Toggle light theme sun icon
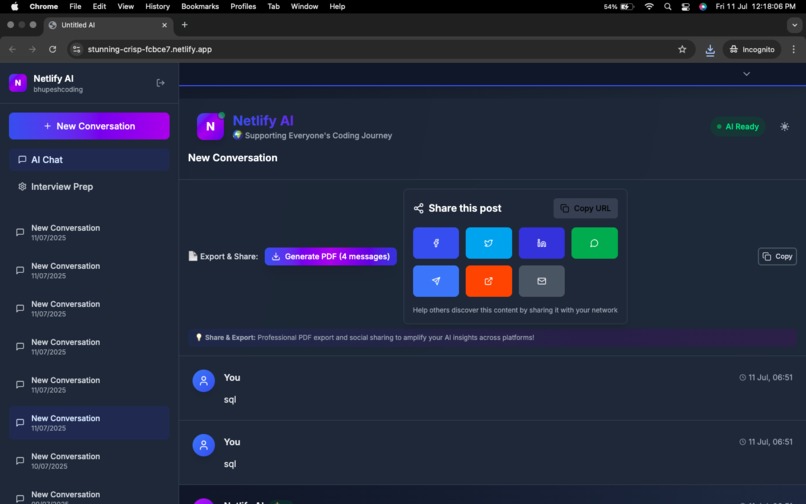Screen dimensions: 806x504 tap(784, 127)
